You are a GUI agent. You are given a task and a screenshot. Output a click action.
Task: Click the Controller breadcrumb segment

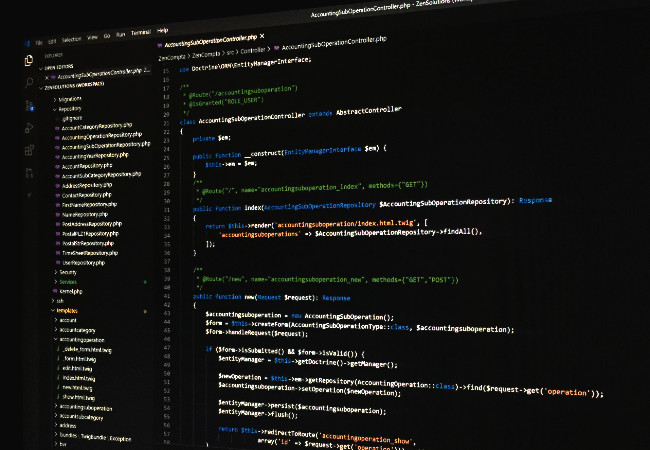point(252,51)
